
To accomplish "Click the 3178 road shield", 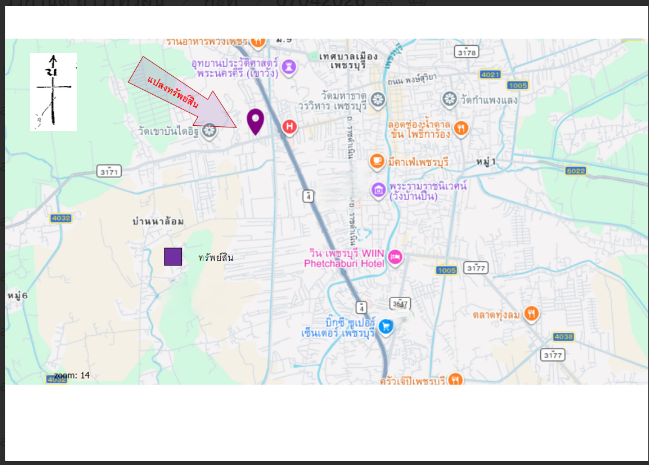I will pos(466,52).
